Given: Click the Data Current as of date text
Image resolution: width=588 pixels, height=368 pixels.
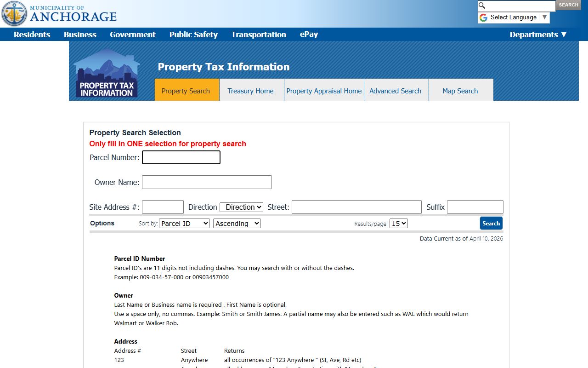Looking at the screenshot, I should (x=461, y=238).
